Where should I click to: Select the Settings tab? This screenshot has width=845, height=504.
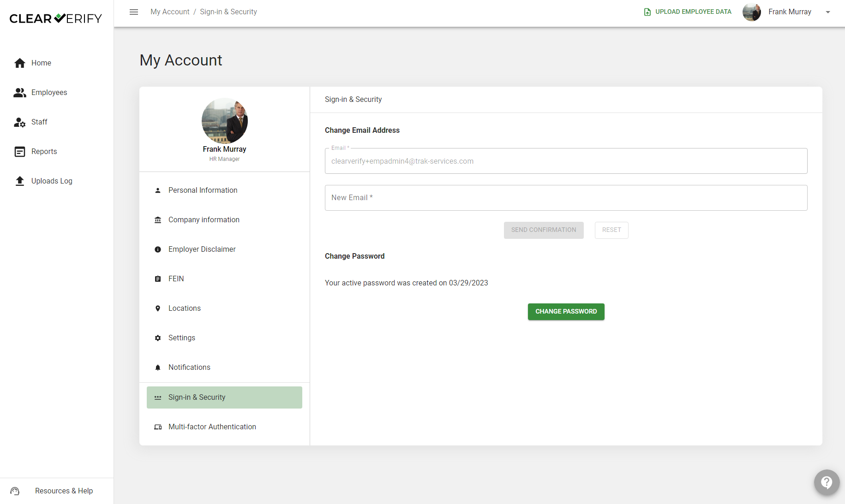tap(224, 338)
